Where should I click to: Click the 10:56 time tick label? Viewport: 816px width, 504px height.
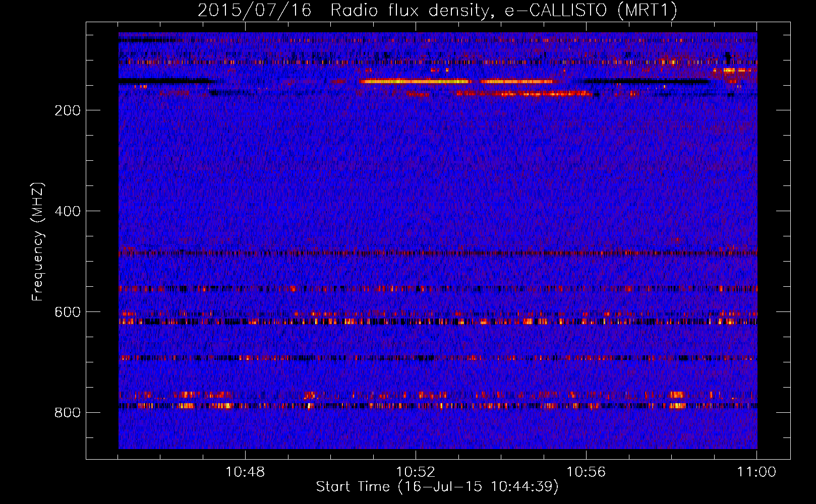[586, 472]
